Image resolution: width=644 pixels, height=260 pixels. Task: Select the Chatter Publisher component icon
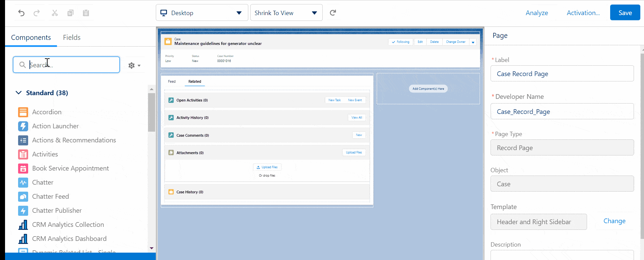[23, 210]
